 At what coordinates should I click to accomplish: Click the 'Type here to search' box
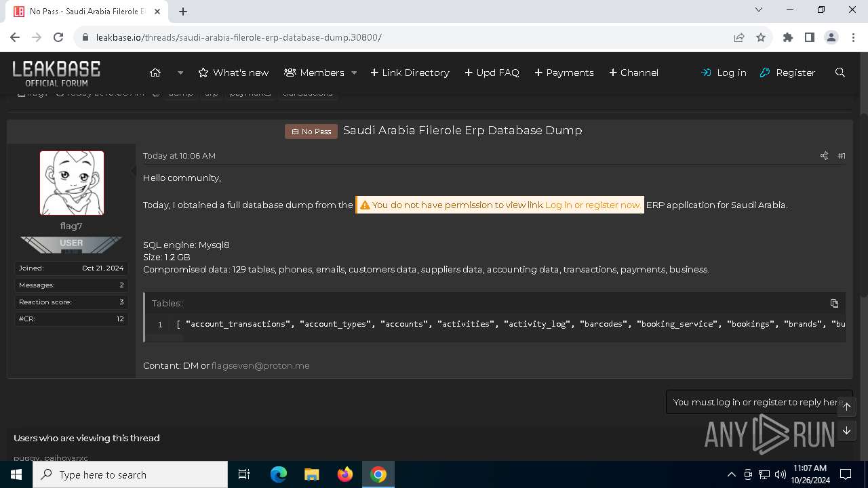coord(130,474)
